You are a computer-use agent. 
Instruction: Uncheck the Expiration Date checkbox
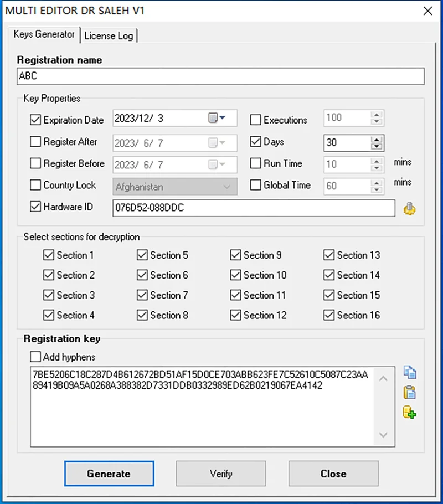(x=35, y=120)
